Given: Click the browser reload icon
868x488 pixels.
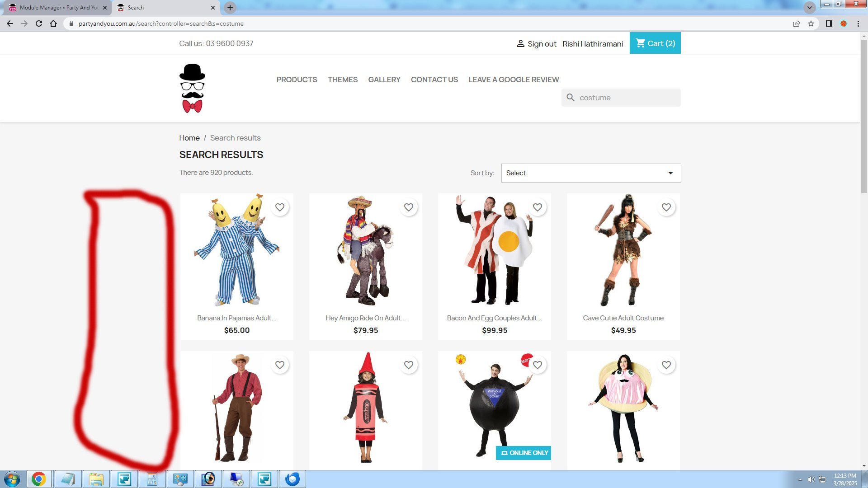Looking at the screenshot, I should click(39, 23).
